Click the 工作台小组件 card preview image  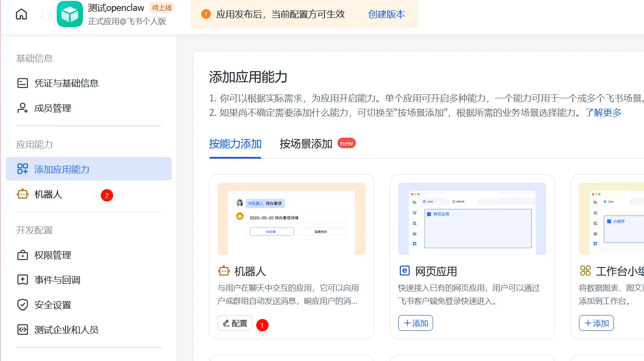pos(611,219)
